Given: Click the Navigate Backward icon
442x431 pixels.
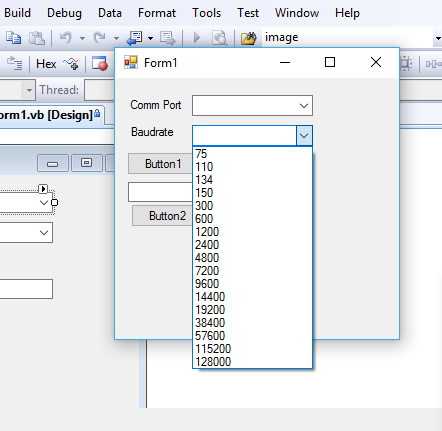Looking at the screenshot, I should click(x=135, y=38).
